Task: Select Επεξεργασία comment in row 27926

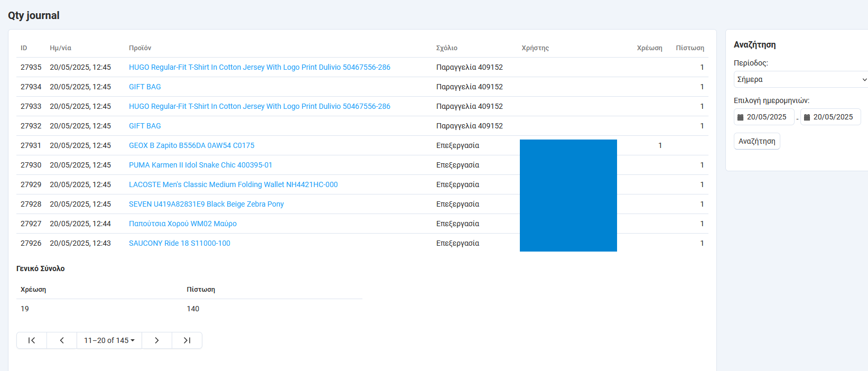Action: [458, 243]
